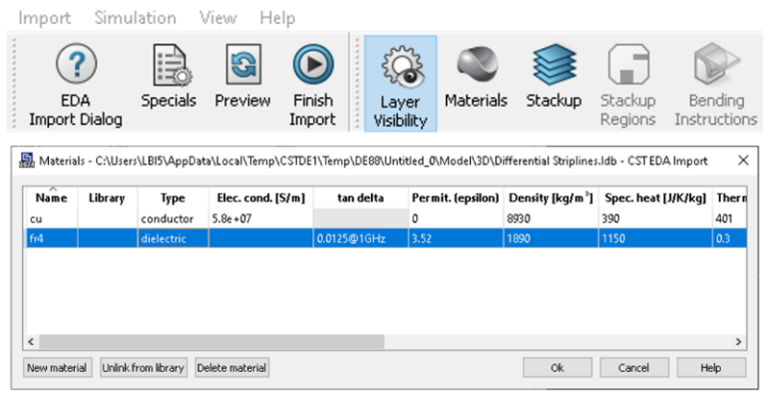Click the empty Library cell for cu
The width and height of the screenshot is (768, 394).
click(x=107, y=219)
